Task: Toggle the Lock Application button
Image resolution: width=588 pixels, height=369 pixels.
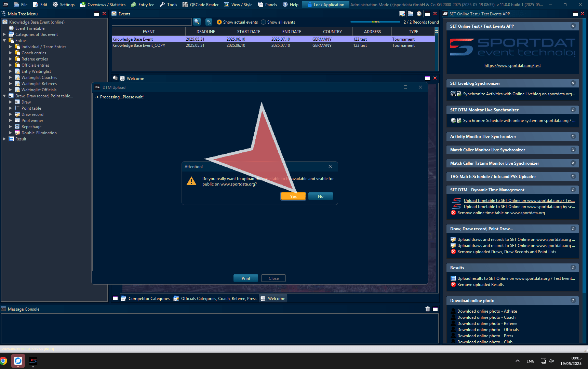Action: click(x=326, y=5)
